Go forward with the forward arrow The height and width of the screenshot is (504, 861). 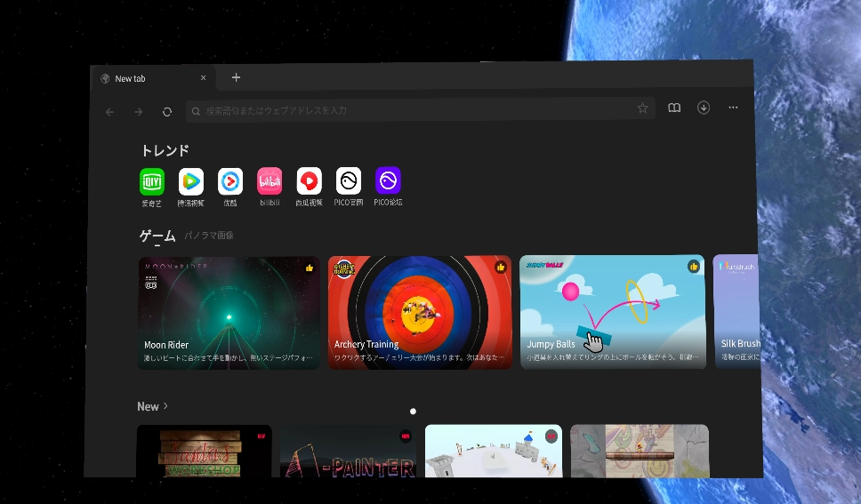[x=139, y=112]
